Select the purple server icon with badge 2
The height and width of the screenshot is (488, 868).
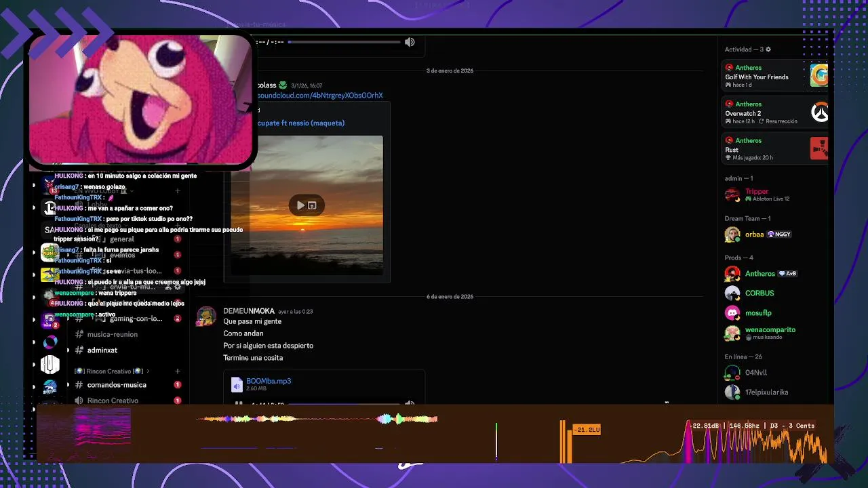coord(50,319)
